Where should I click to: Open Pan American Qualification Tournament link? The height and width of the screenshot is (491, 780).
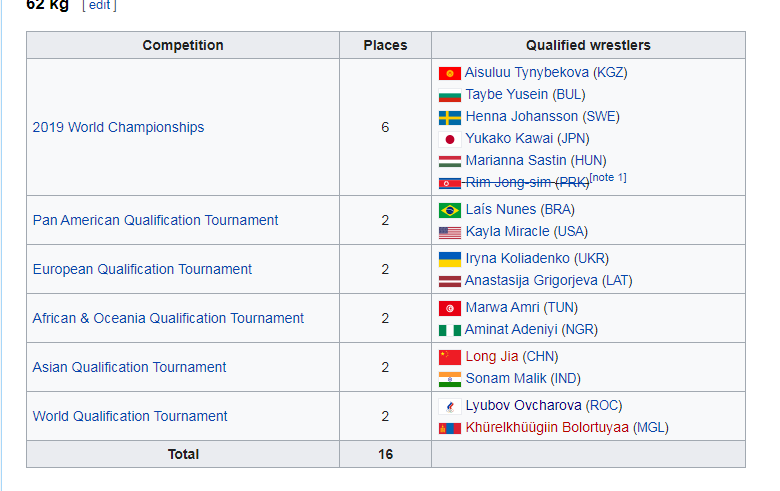155,220
